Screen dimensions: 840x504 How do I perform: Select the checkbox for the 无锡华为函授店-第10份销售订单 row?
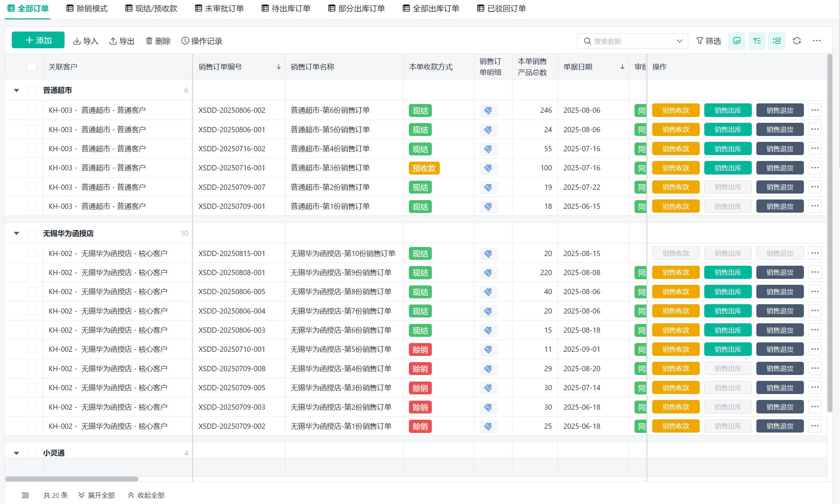click(x=32, y=253)
